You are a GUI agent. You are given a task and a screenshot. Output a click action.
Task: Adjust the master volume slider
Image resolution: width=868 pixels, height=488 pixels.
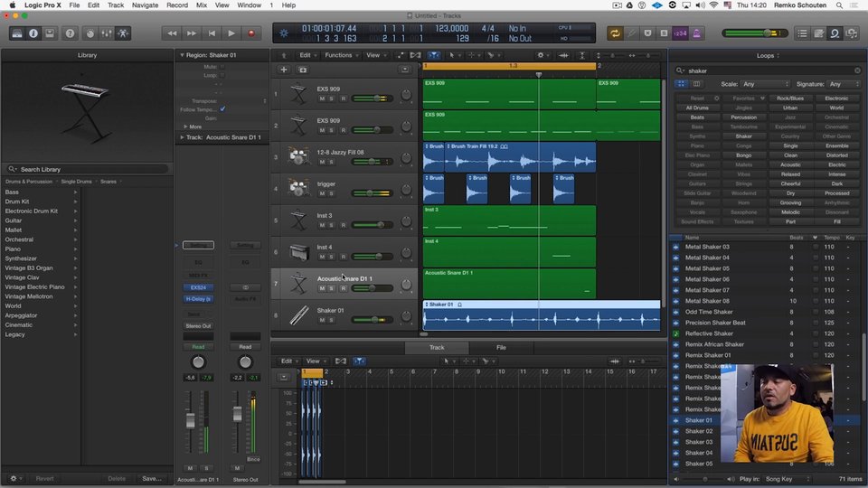pos(754,33)
